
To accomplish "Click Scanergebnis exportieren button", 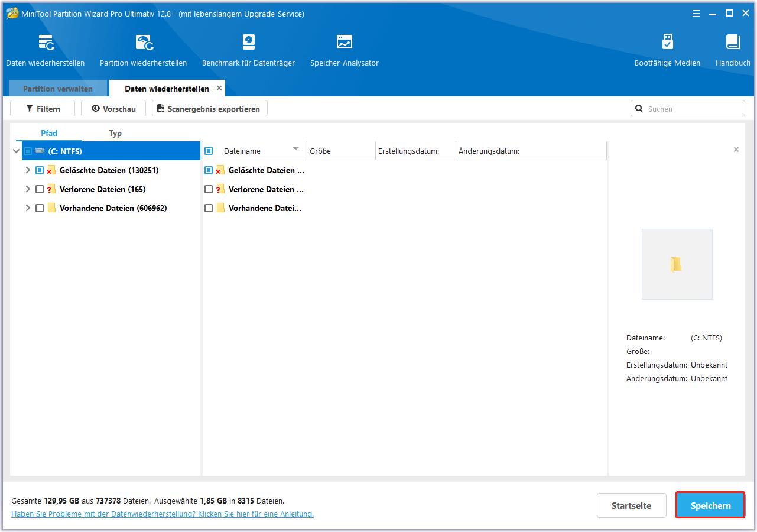I will pos(210,109).
